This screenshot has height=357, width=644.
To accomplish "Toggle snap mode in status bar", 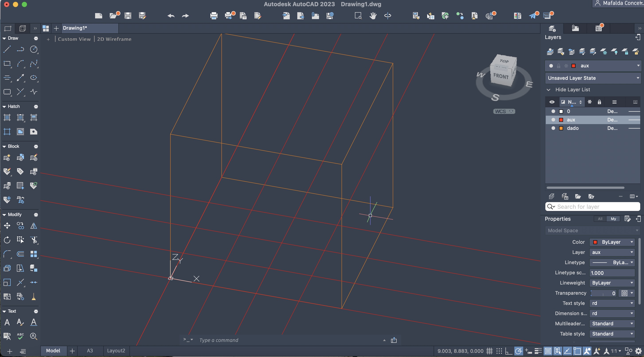I will tap(499, 351).
